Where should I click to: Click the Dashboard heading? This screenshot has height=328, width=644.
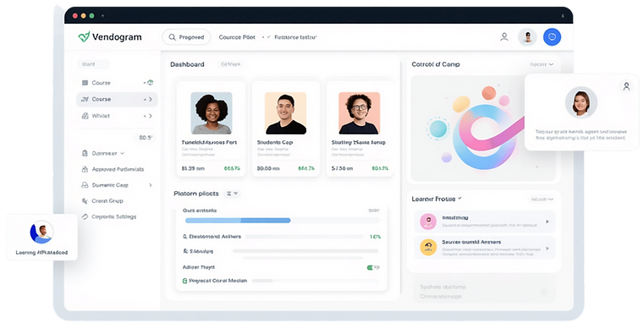pos(187,64)
